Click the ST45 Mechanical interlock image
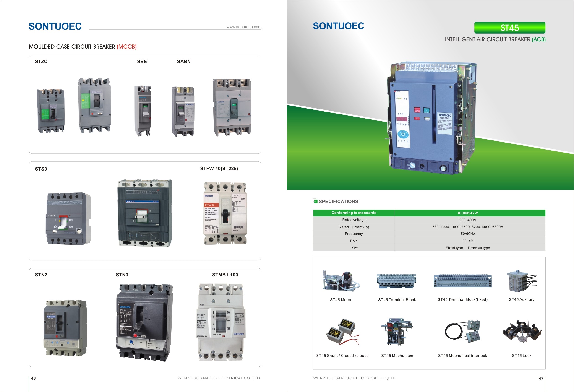 463,332
